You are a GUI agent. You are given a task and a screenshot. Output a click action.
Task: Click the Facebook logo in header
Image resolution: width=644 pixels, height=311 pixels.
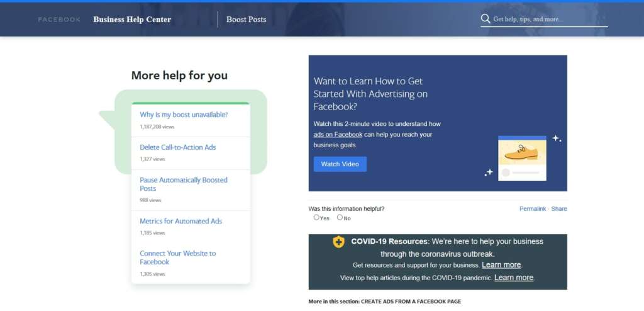(x=59, y=20)
